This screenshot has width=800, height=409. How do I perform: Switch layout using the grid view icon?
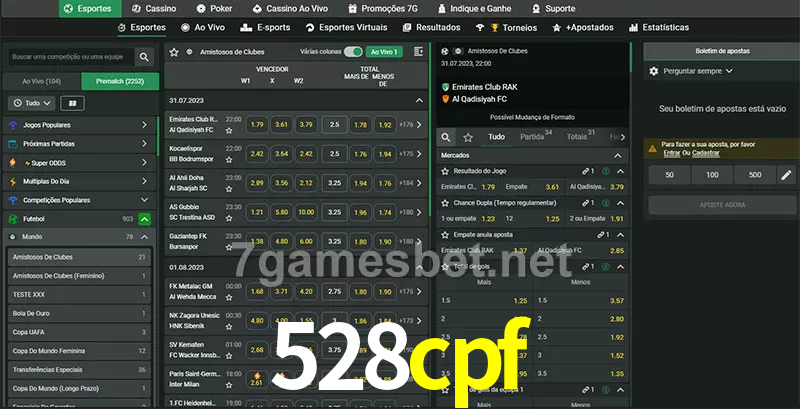click(71, 103)
